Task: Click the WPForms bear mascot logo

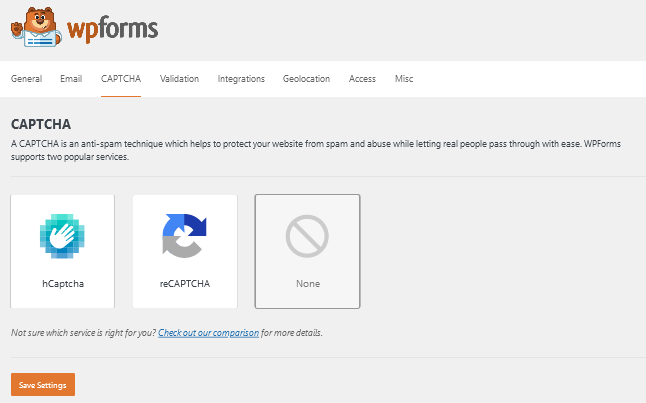Action: pos(36,27)
